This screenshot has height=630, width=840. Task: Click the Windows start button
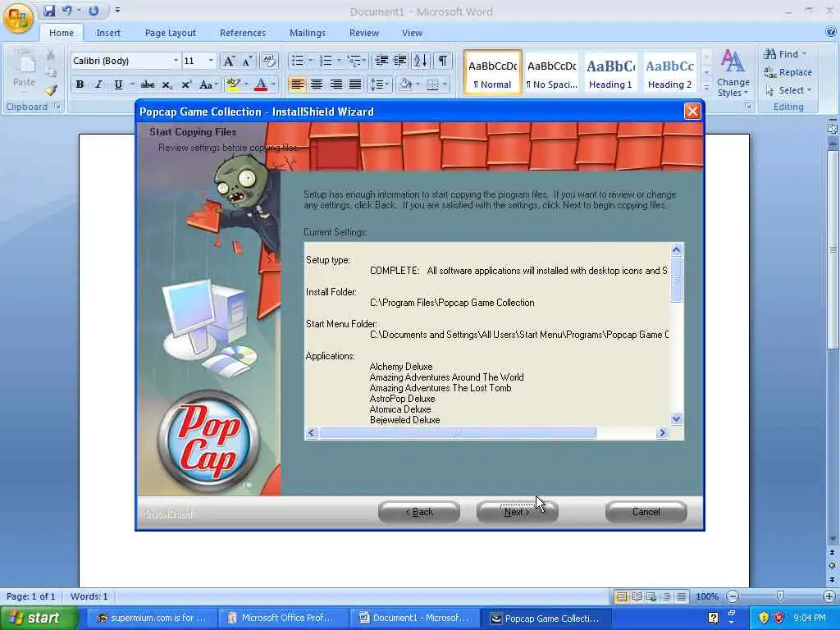tap(39, 618)
